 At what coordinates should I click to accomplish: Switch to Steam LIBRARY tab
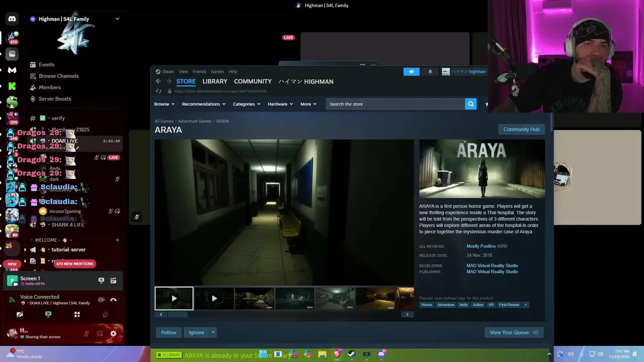point(215,81)
